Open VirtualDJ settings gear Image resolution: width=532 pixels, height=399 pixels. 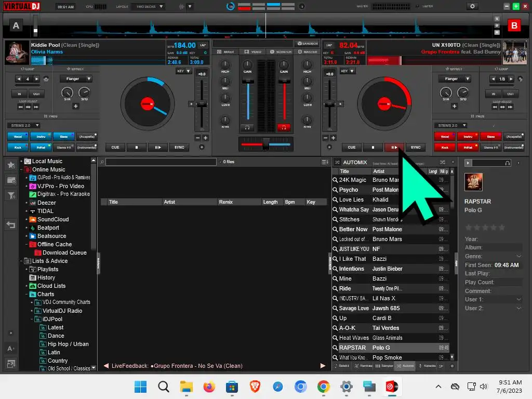(x=472, y=6)
